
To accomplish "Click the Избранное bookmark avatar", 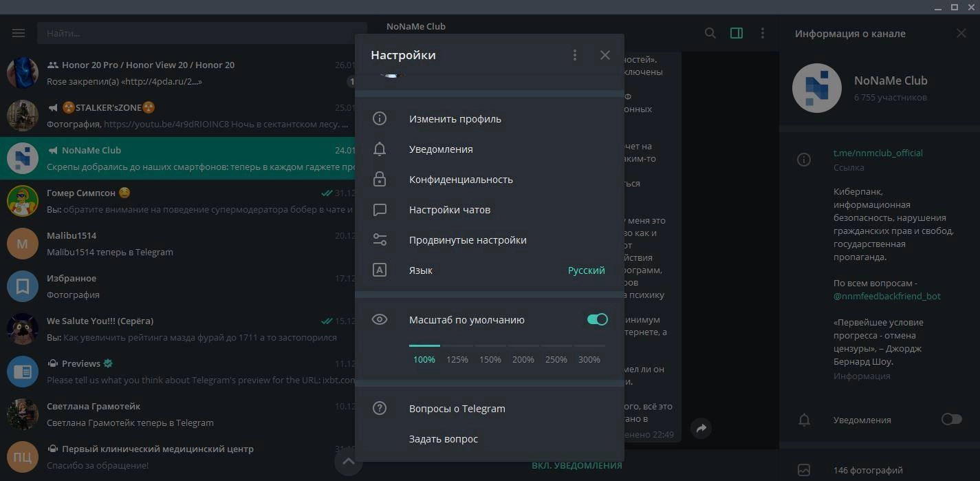I will [x=23, y=286].
